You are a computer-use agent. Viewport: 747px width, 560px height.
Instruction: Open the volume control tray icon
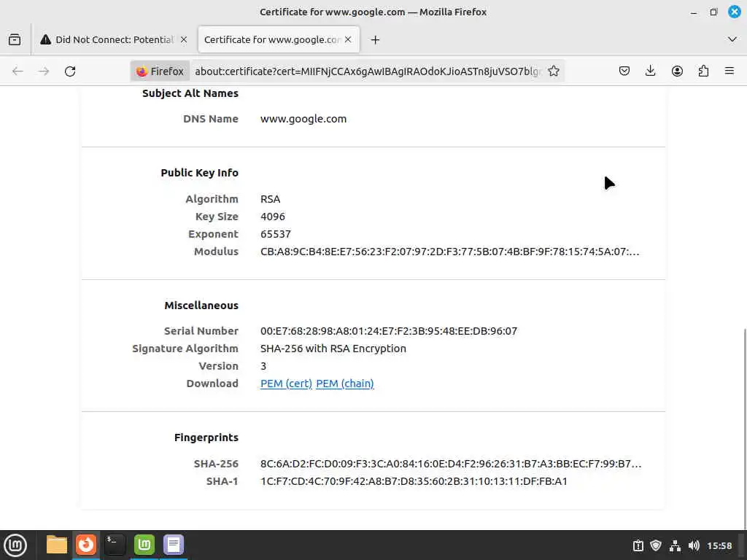coord(694,545)
